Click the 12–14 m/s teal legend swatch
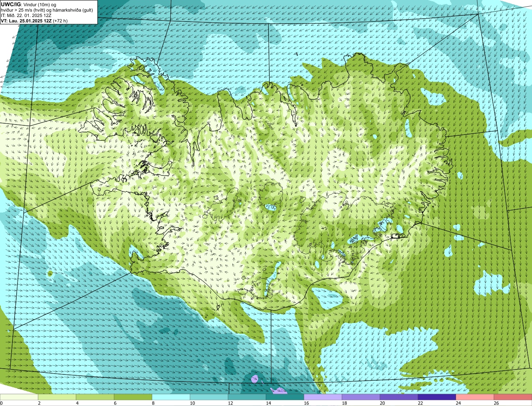 point(247,397)
